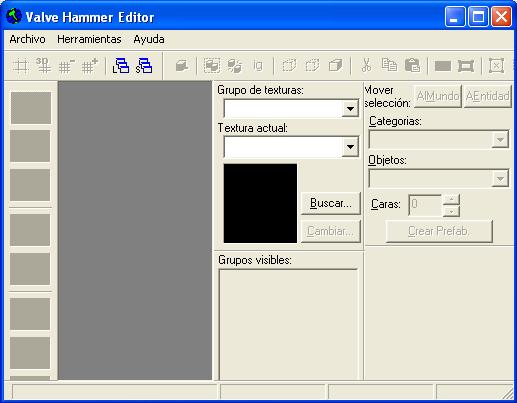Click inside the Grupos visibles list box

[x=288, y=324]
